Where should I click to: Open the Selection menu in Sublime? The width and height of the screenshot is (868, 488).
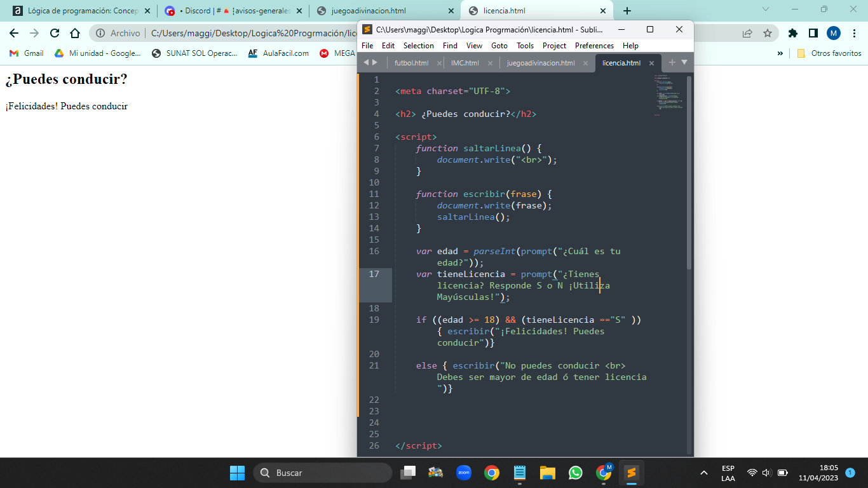[x=419, y=46]
